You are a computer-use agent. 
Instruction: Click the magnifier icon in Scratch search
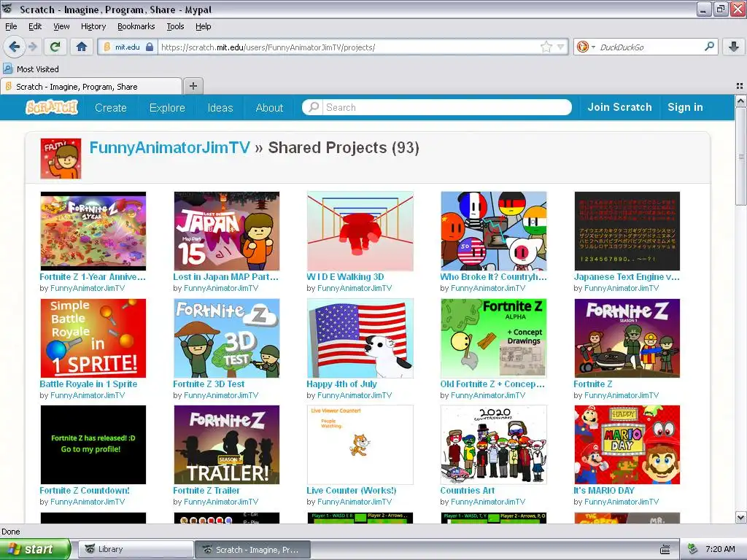[x=314, y=107]
